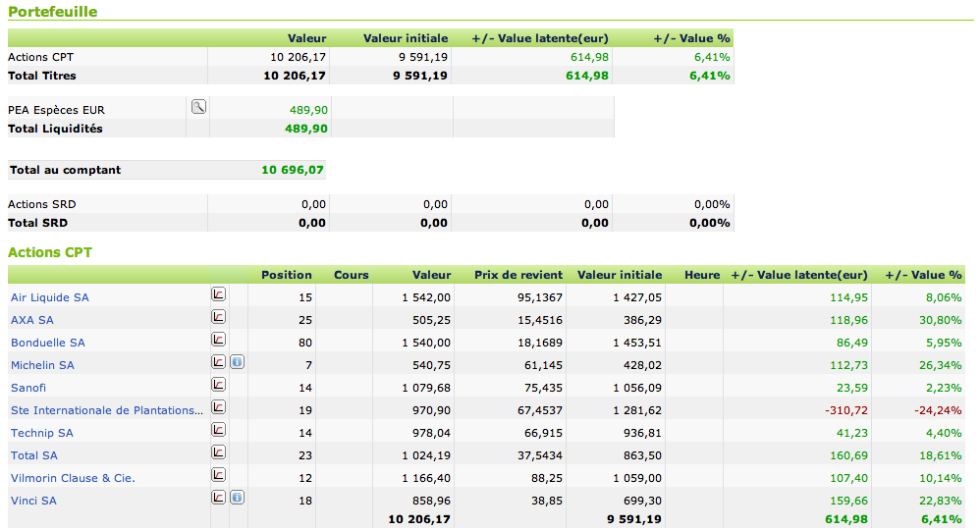The width and height of the screenshot is (980, 531).
Task: Open the magnifier icon beside PEA Espèces EUR
Action: [198, 107]
